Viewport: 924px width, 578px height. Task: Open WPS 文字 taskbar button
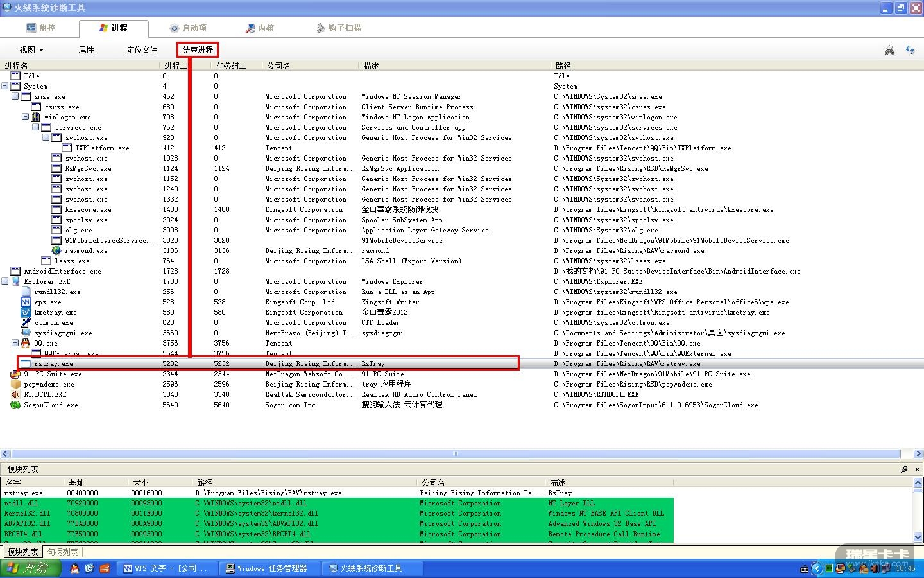[x=166, y=568]
